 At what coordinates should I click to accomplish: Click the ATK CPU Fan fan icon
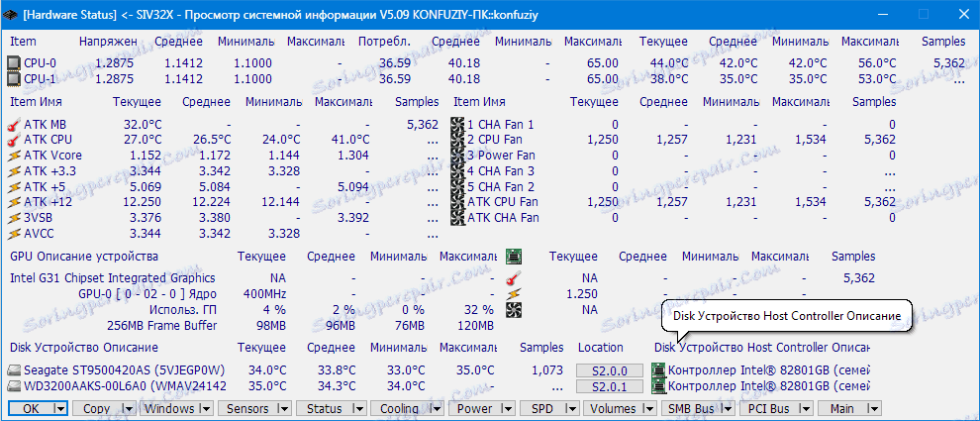(457, 202)
